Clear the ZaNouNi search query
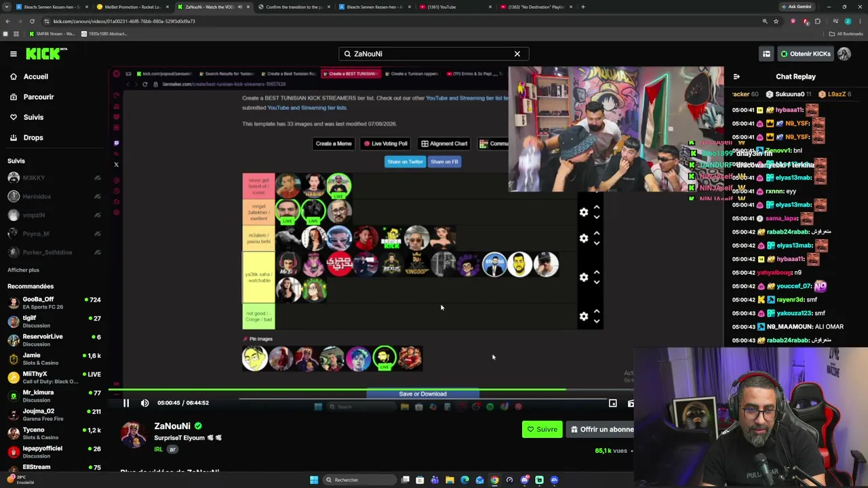Screen dimensions: 868x488 click(x=517, y=54)
